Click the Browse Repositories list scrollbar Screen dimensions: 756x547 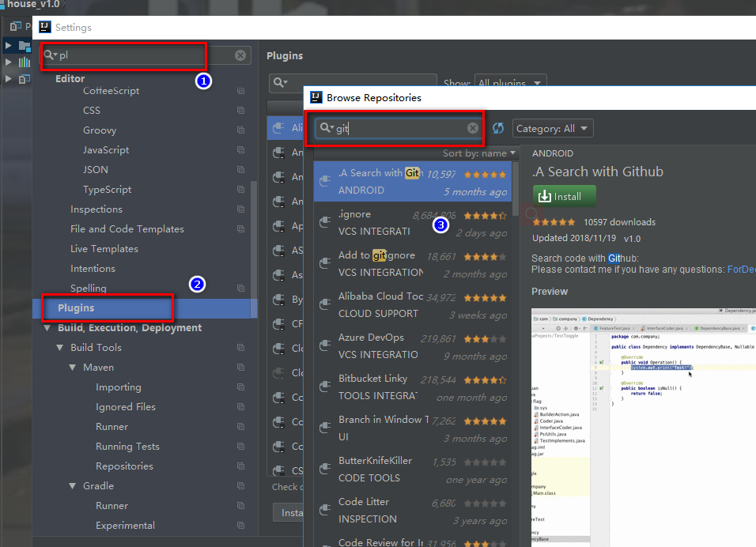(x=516, y=188)
